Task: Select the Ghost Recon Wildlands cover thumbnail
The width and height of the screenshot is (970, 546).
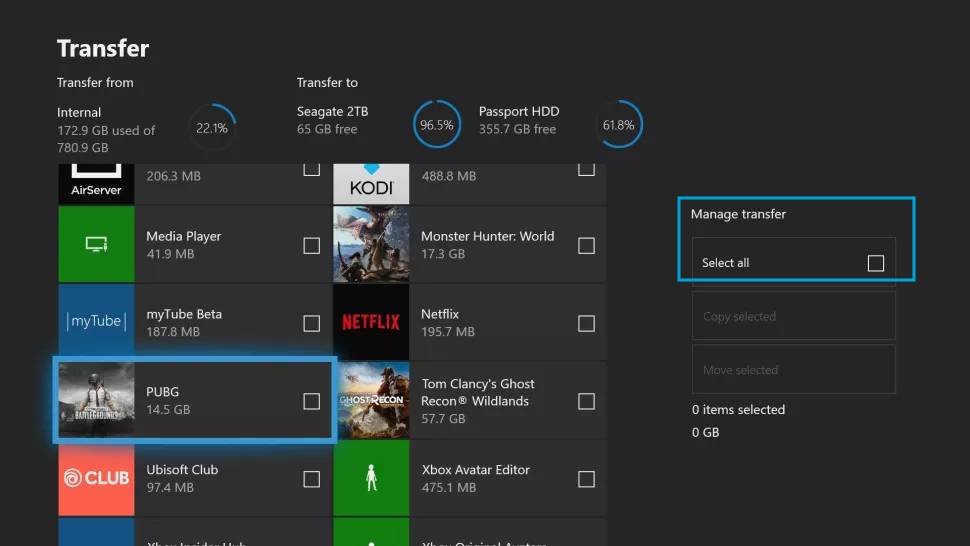Action: pyautogui.click(x=371, y=400)
